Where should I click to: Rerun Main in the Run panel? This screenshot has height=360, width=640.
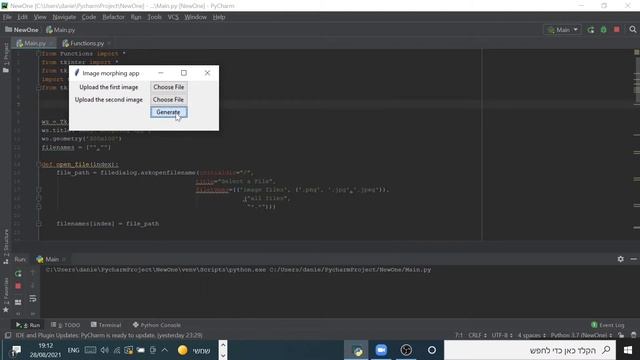pyautogui.click(x=18, y=273)
